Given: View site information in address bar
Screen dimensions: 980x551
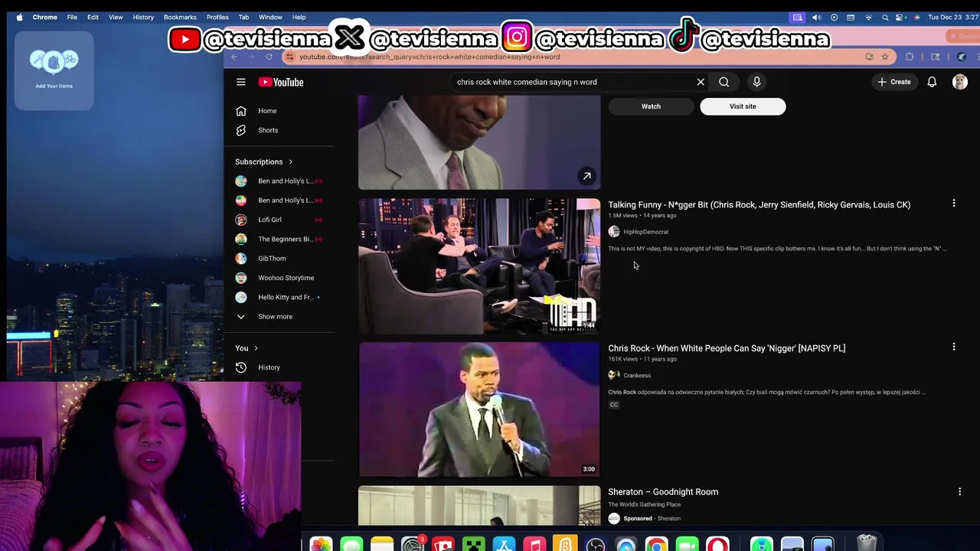Looking at the screenshot, I should (x=289, y=57).
